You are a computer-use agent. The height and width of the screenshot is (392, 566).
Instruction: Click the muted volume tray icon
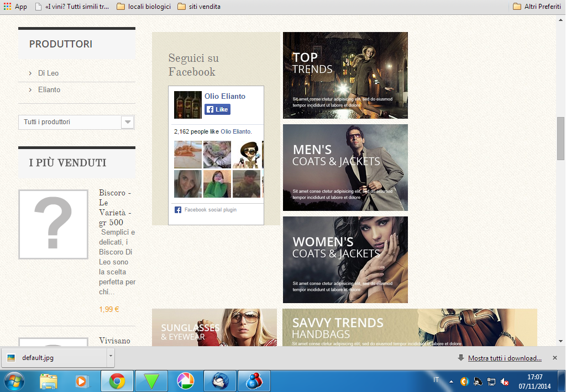[x=505, y=382]
